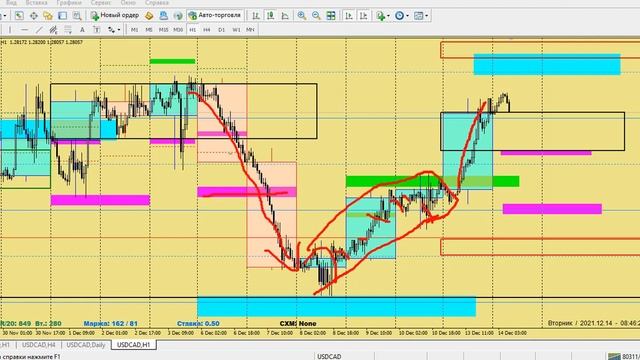The height and width of the screenshot is (360, 640).
Task: Select the M30 timeframe
Action: (x=178, y=30)
